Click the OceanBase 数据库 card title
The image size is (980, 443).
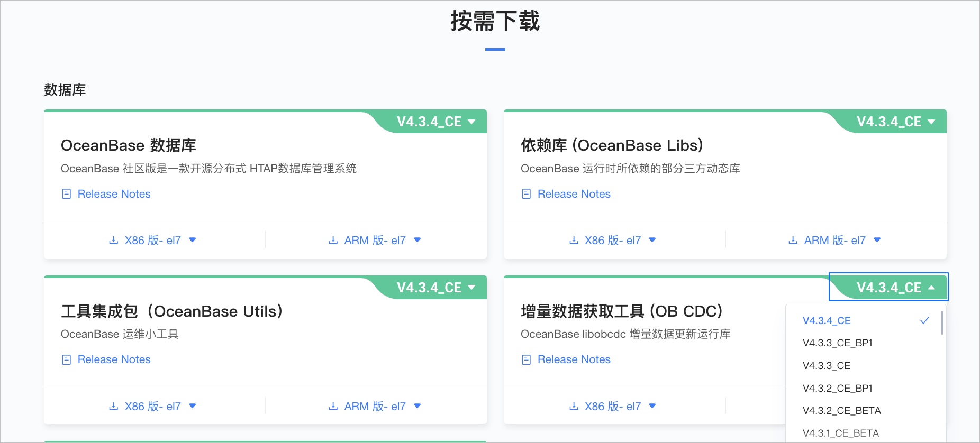(x=129, y=145)
